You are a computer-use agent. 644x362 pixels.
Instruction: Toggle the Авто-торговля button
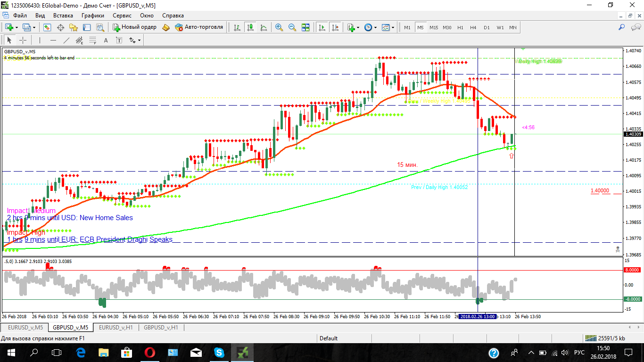point(199,27)
